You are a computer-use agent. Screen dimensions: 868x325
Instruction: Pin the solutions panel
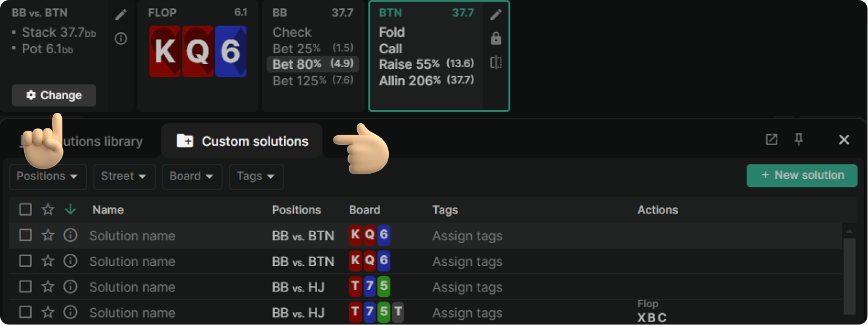799,140
